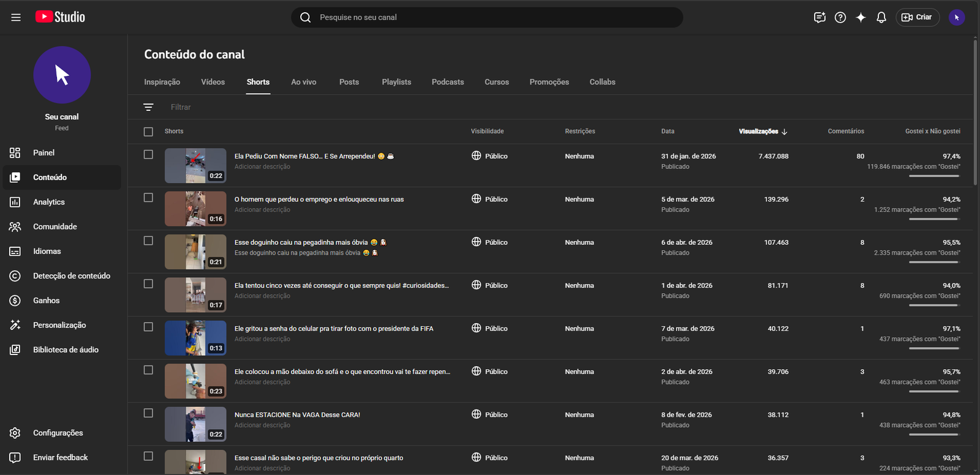The height and width of the screenshot is (475, 980).
Task: Open visibility Público dropdown for first short
Action: click(x=490, y=156)
